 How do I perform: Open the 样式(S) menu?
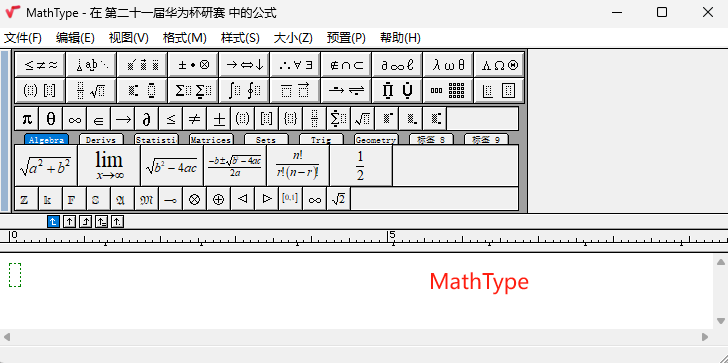pyautogui.click(x=240, y=38)
